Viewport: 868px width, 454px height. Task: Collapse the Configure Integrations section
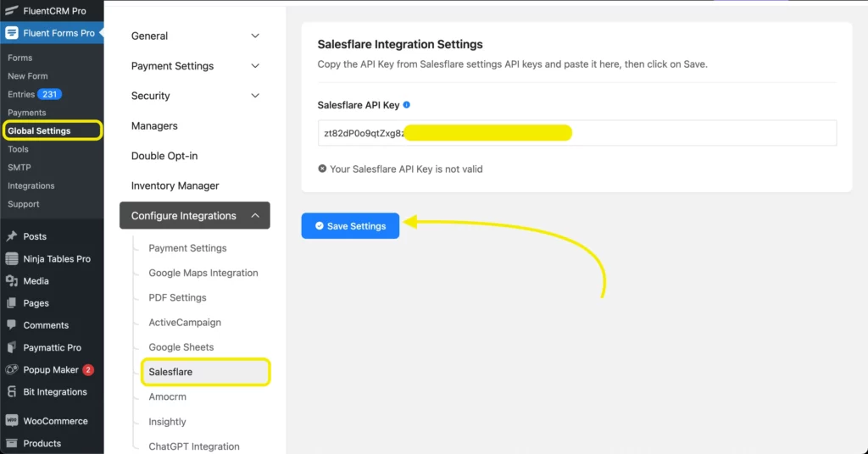coord(255,216)
